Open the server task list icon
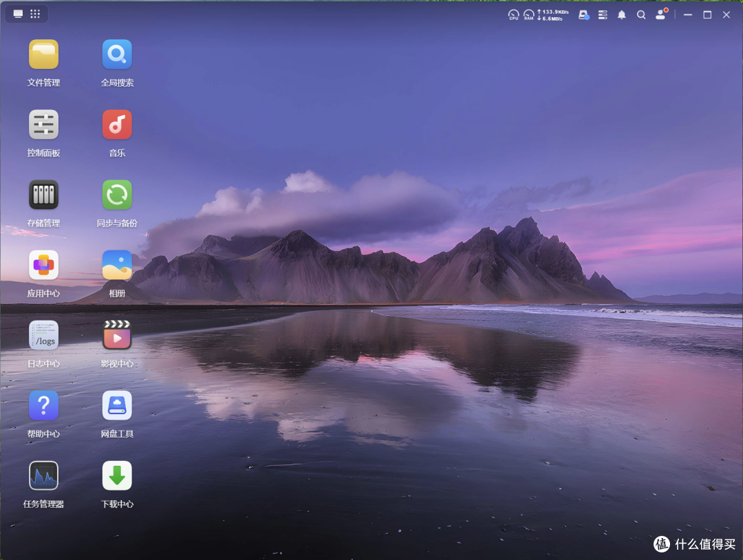This screenshot has height=560, width=743. 603,14
